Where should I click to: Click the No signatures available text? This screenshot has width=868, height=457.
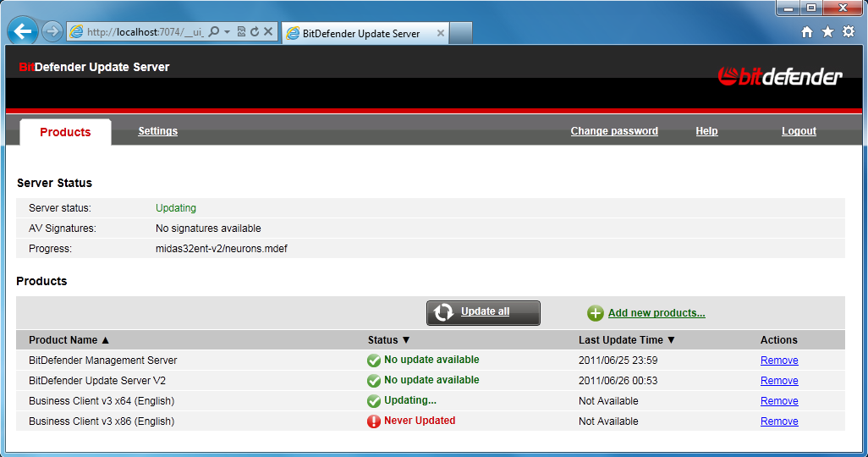208,228
